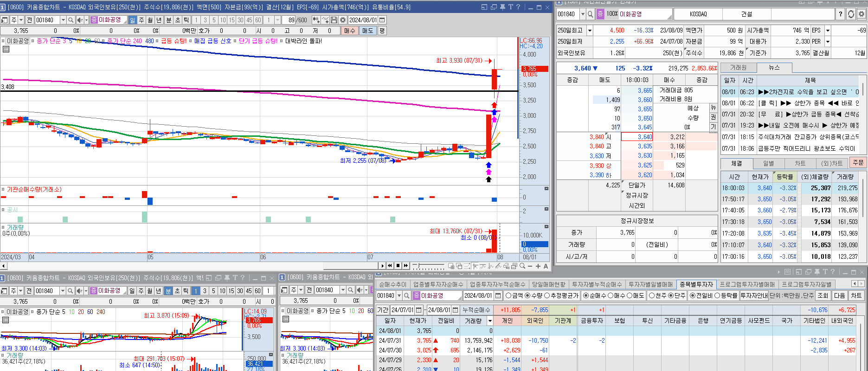The height and width of the screenshot is (371, 868).
Task: Select the 천주 radio button
Action: tap(652, 295)
